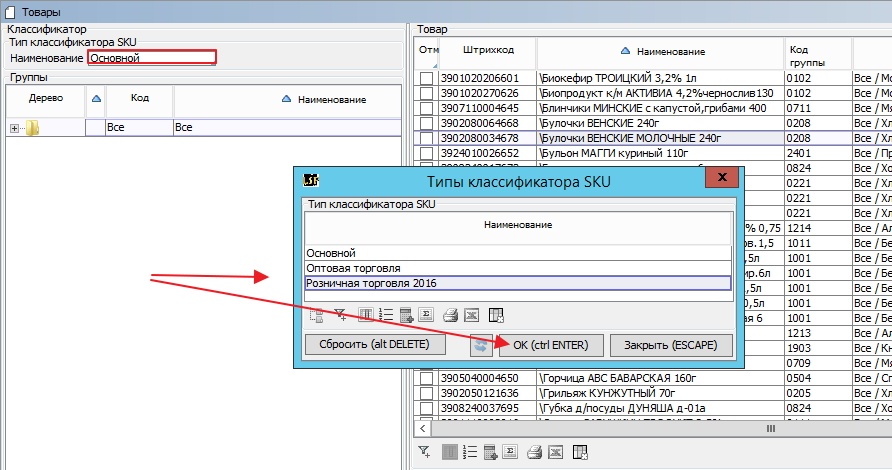Confirm with the OK (ctrl ENTER) button

pos(551,345)
